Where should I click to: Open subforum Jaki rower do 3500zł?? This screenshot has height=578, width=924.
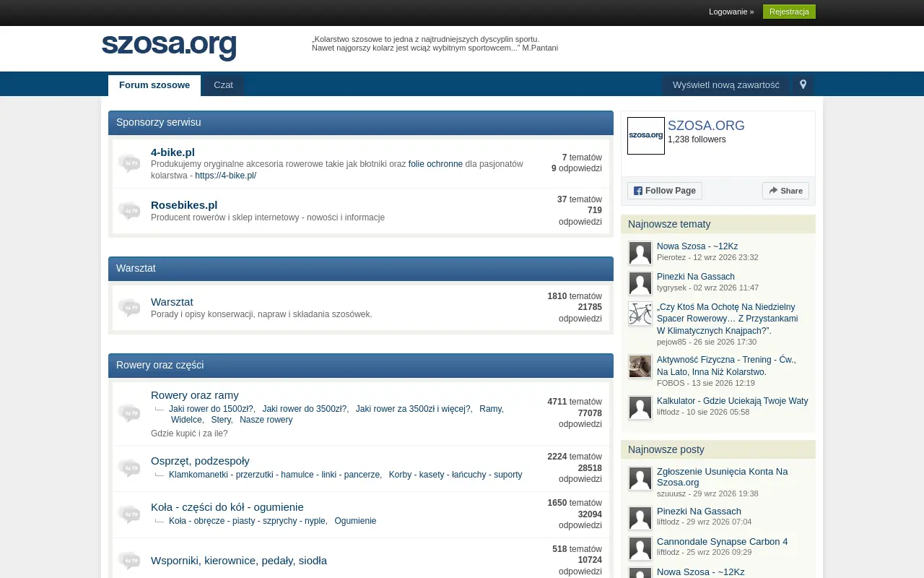[304, 409]
